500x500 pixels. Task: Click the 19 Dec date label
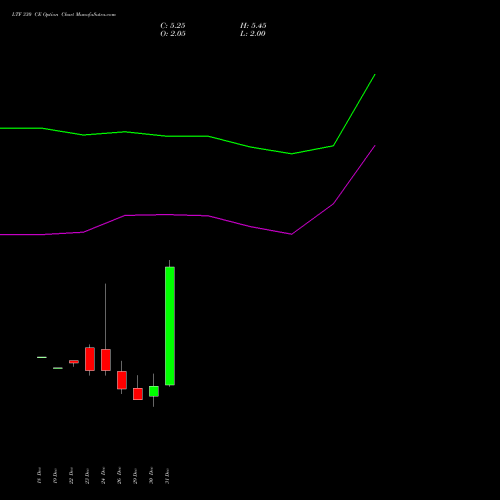[55, 476]
